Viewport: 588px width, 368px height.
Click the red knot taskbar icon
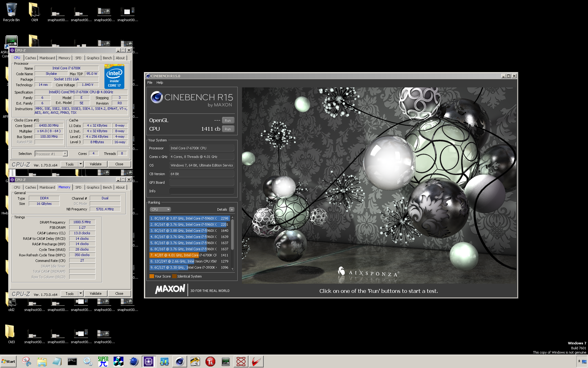241,362
